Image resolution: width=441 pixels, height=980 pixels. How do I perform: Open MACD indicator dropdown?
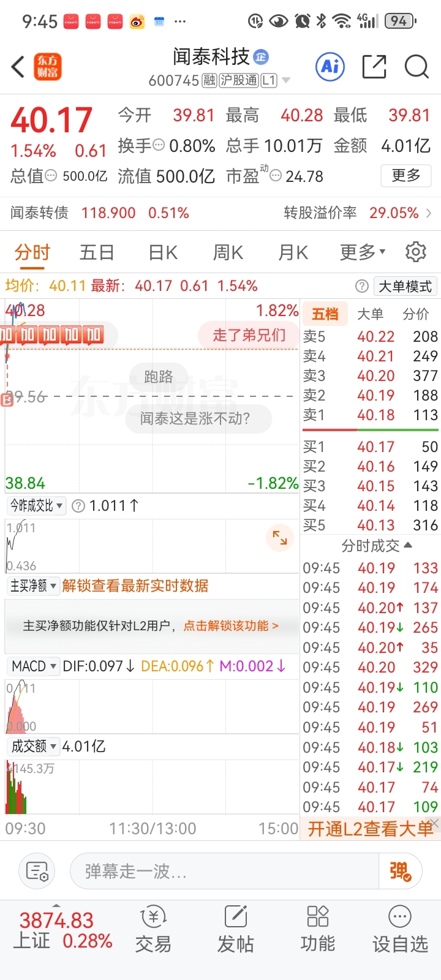tap(33, 666)
